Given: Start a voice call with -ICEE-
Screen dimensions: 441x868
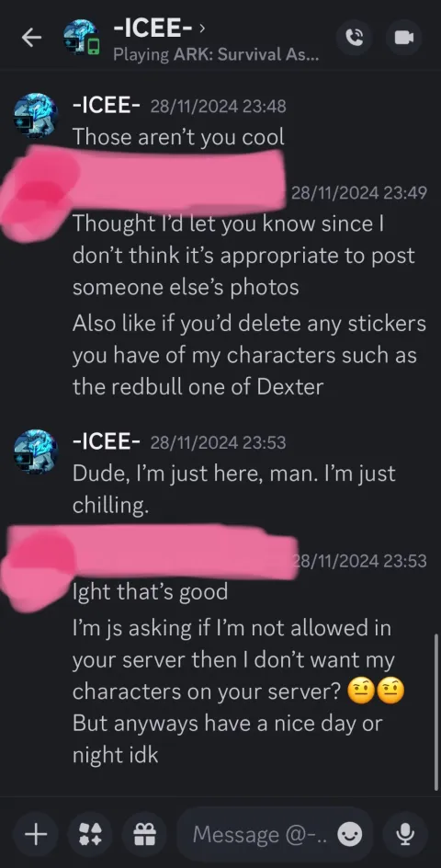Looking at the screenshot, I should click(354, 37).
